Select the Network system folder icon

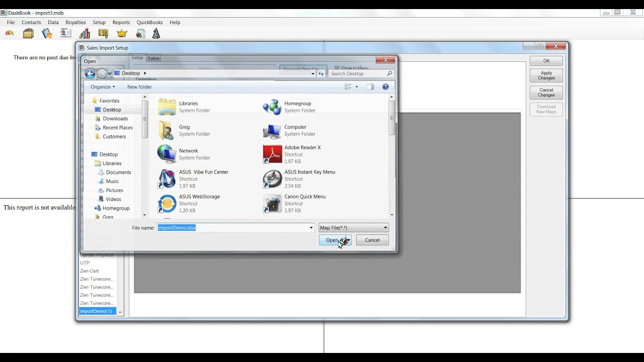pyautogui.click(x=167, y=154)
